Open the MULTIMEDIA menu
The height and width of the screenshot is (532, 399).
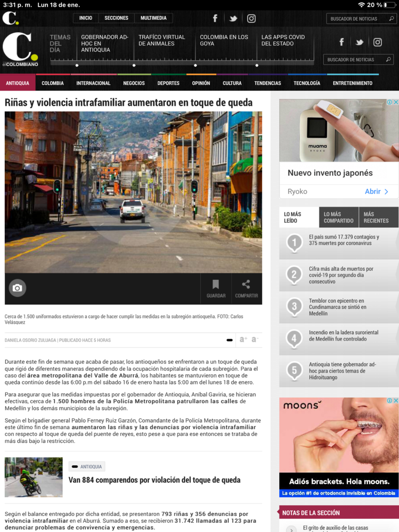point(154,18)
